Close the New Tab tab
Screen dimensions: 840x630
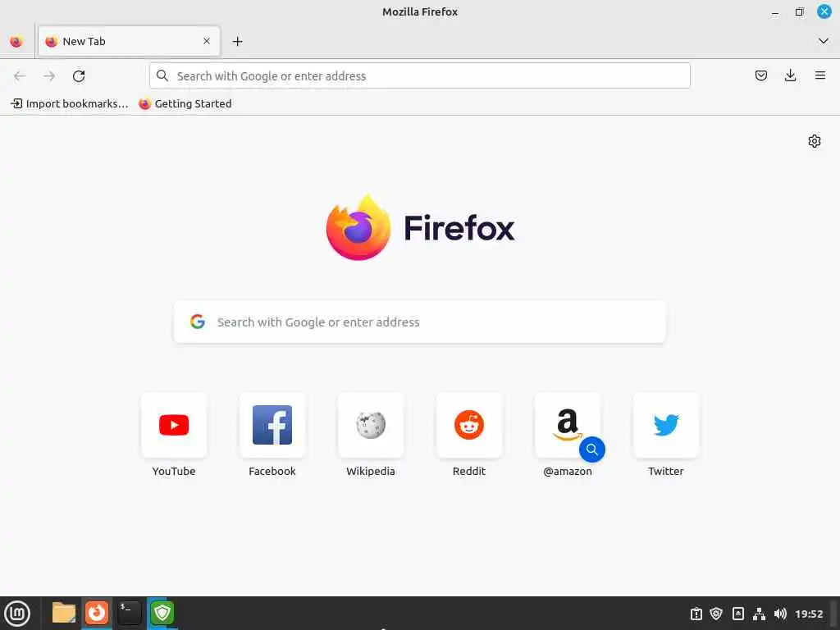click(x=207, y=41)
